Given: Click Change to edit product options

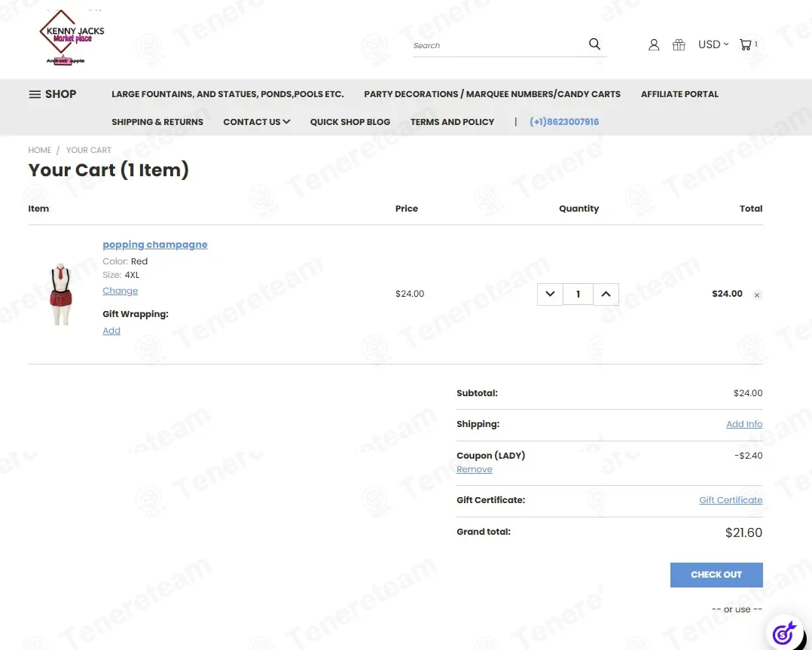Looking at the screenshot, I should (121, 291).
